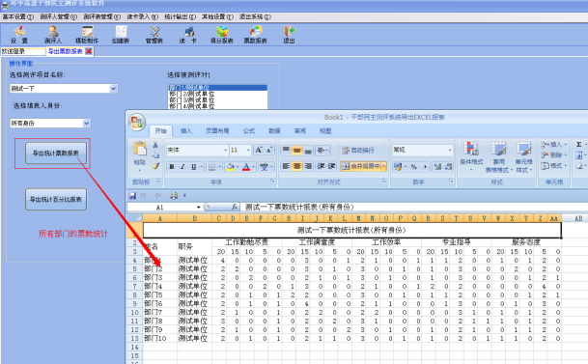The width and height of the screenshot is (588, 364).
Task: Close the 导出票数报表 tab with red X
Action: tap(89, 51)
